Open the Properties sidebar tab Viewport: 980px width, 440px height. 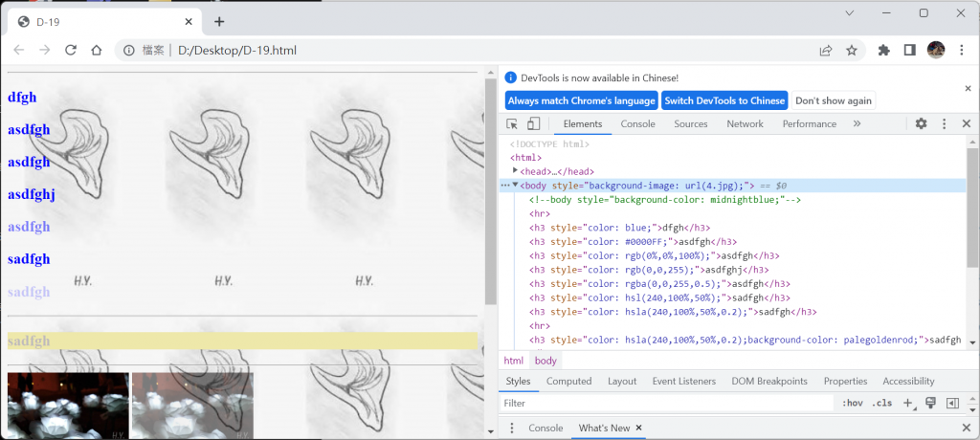[845, 382]
